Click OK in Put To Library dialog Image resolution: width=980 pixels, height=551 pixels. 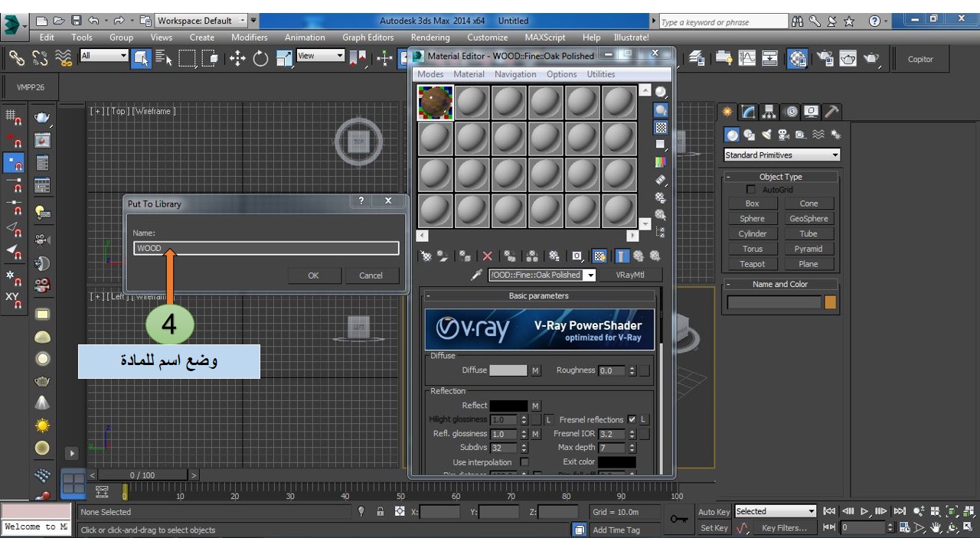pos(313,275)
